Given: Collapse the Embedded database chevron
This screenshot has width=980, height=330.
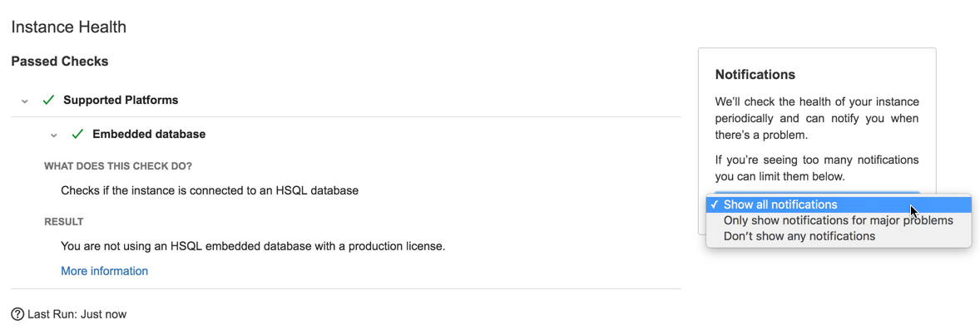Looking at the screenshot, I should [x=54, y=135].
